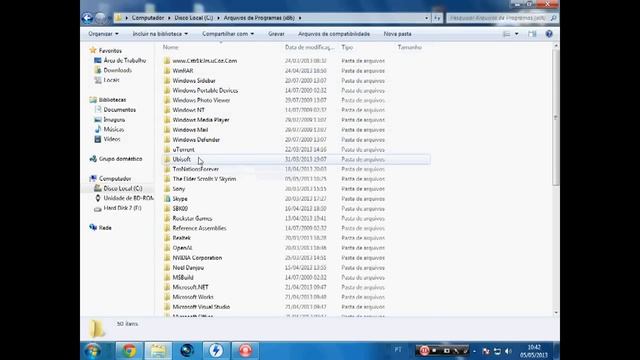The width and height of the screenshot is (640, 360).
Task: Open the volume speaker tray icon
Action: (x=508, y=351)
